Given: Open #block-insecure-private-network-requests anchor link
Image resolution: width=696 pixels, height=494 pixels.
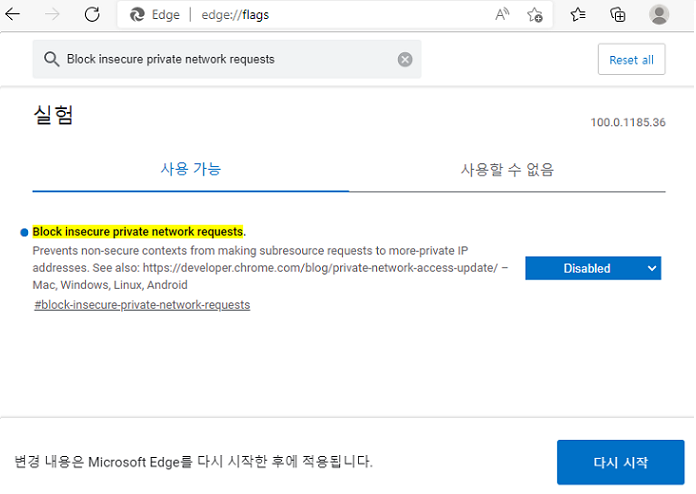Looking at the screenshot, I should (142, 305).
